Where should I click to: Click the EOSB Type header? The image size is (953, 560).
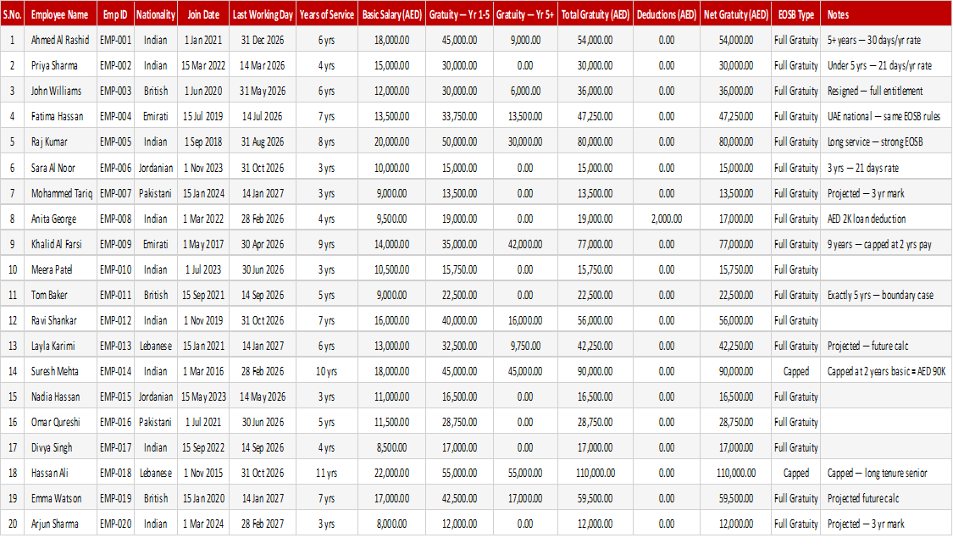[796, 14]
